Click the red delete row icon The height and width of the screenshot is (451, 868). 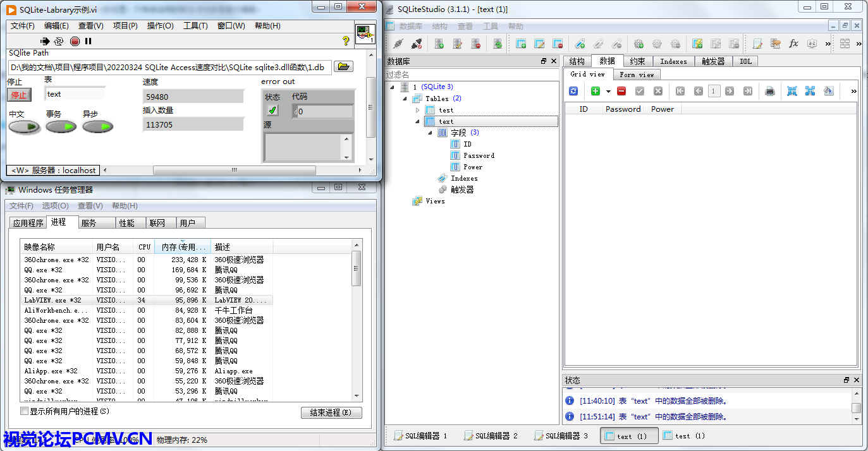tap(621, 91)
